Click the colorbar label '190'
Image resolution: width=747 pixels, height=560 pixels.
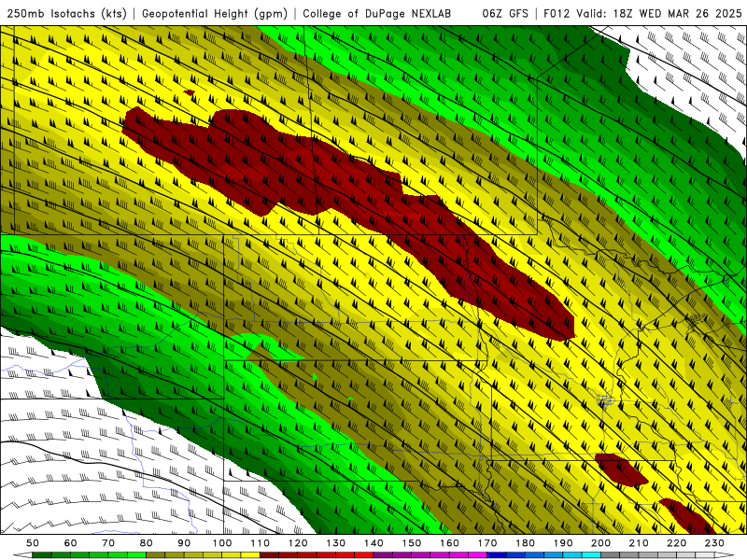pos(563,543)
